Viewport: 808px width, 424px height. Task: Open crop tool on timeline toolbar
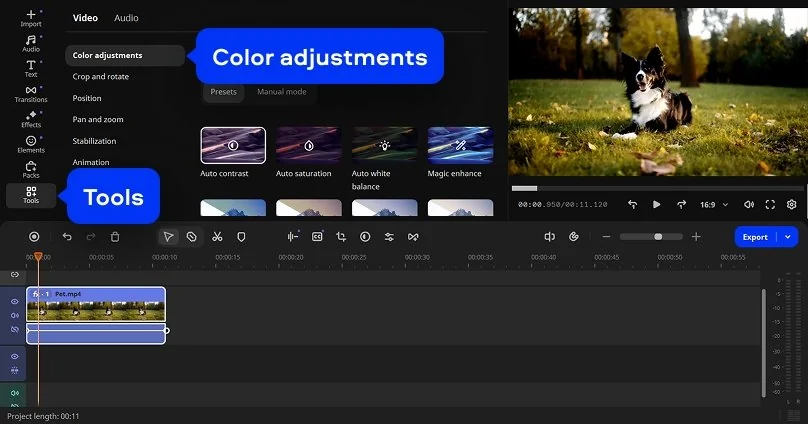coord(341,236)
